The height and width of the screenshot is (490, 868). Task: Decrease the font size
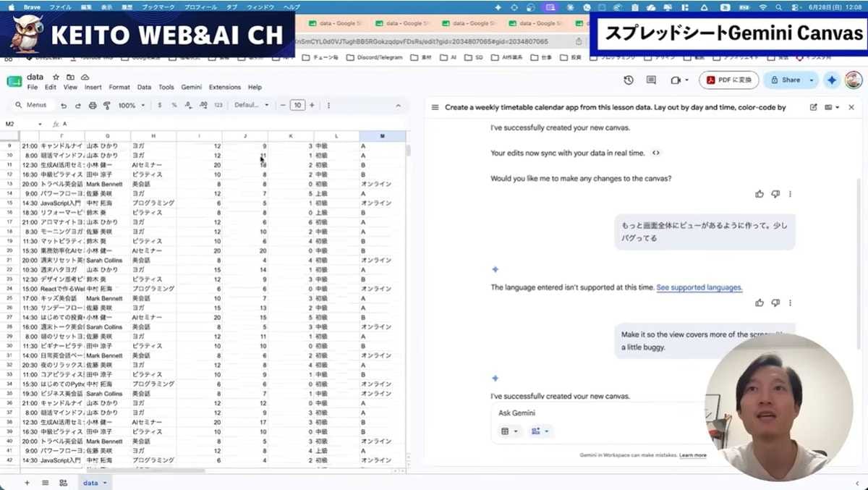(x=283, y=106)
